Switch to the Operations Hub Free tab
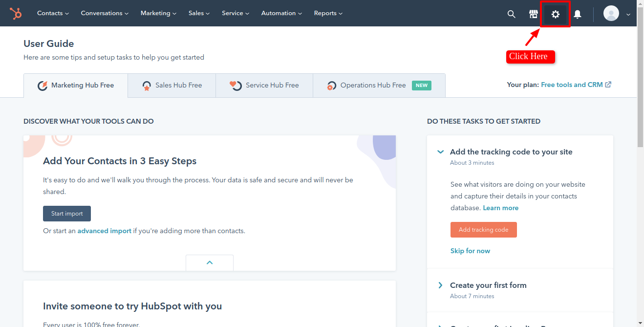644x327 pixels. coord(379,86)
